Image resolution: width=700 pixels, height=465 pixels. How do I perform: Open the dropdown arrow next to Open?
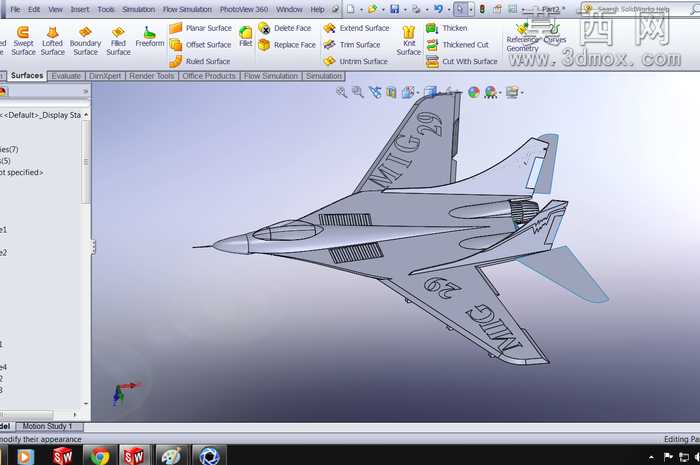coord(383,9)
